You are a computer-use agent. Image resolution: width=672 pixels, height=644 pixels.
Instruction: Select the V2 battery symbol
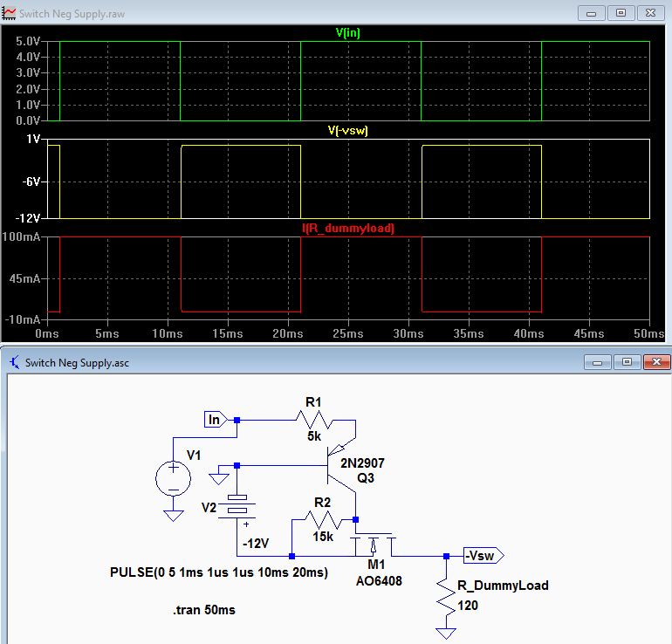(237, 504)
